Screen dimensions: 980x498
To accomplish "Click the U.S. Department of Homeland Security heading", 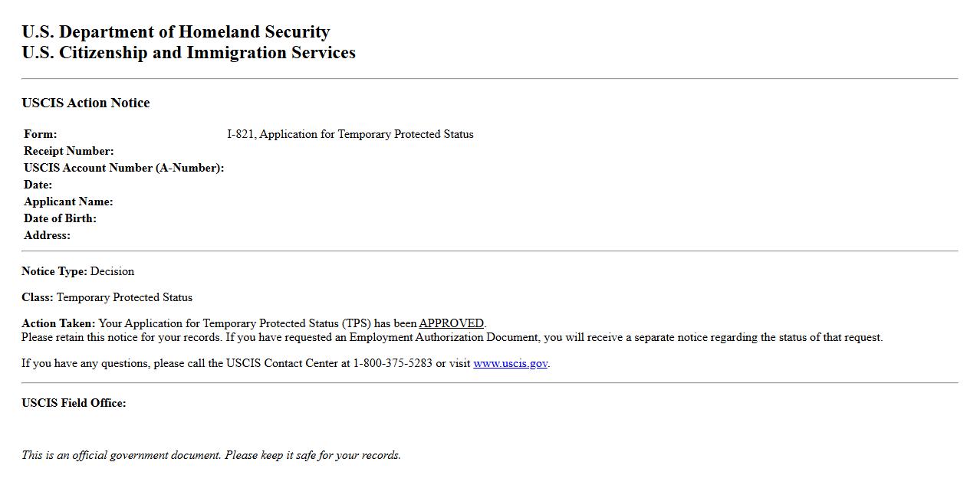I will pyautogui.click(x=176, y=32).
